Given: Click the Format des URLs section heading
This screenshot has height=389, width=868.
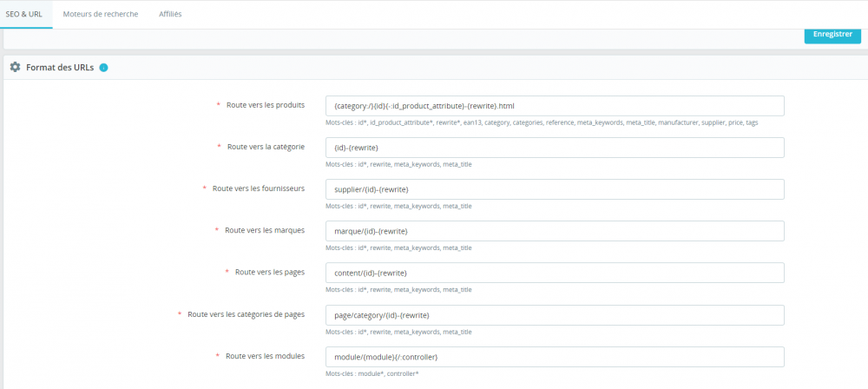Looking at the screenshot, I should click(x=60, y=67).
